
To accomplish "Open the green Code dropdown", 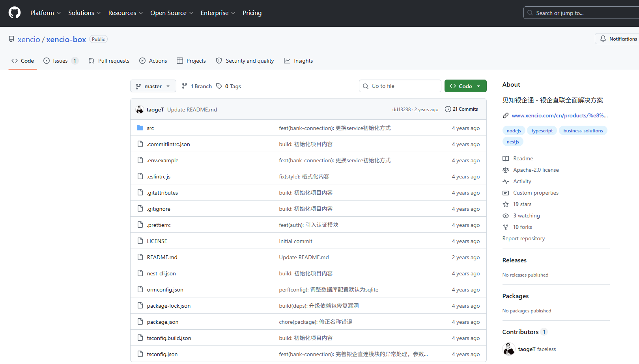I will click(x=465, y=86).
